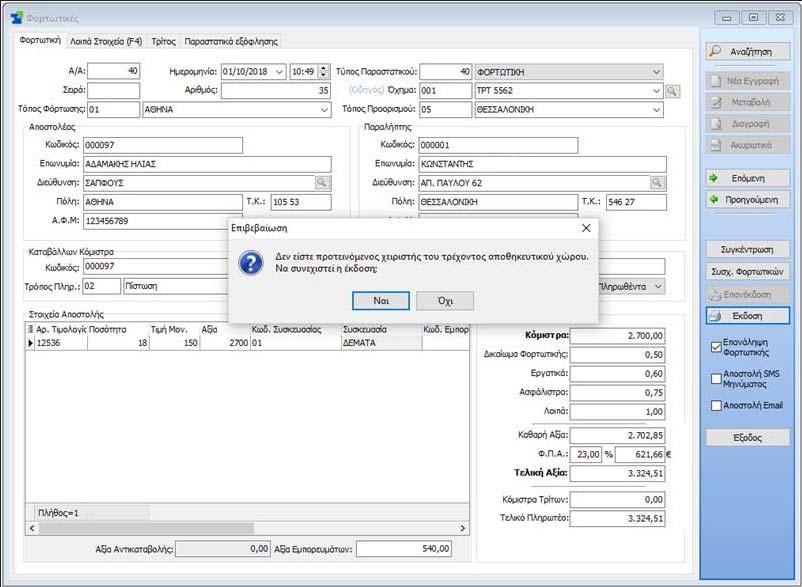The image size is (802, 587).
Task: Click the grid scrollbar left arrow
Action: click(32, 528)
